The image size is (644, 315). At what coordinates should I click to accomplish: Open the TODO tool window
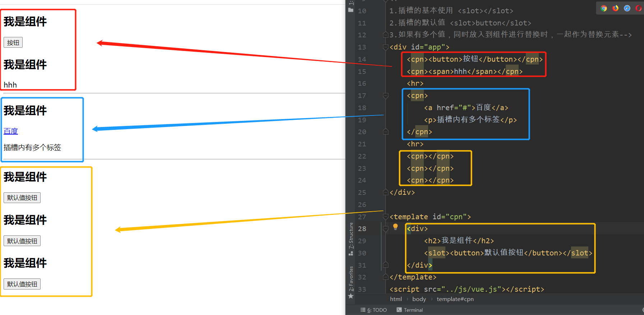click(374, 310)
